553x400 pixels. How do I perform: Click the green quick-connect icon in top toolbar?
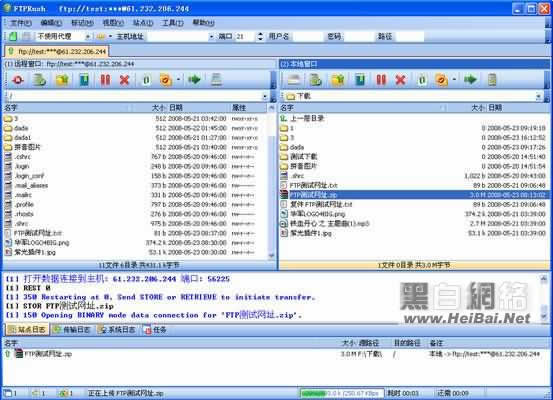point(13,36)
